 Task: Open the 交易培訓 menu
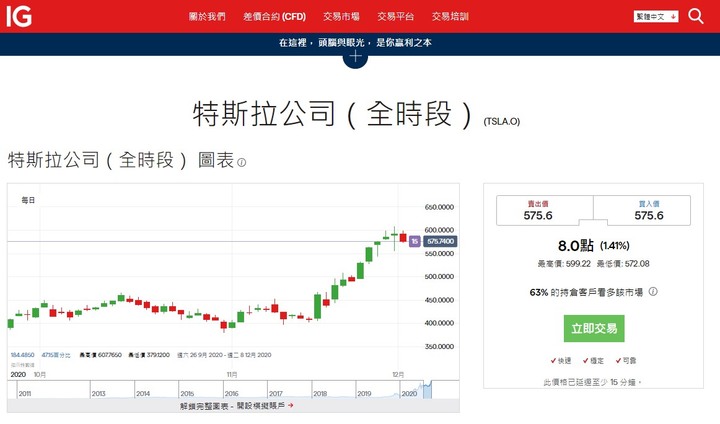click(x=450, y=17)
